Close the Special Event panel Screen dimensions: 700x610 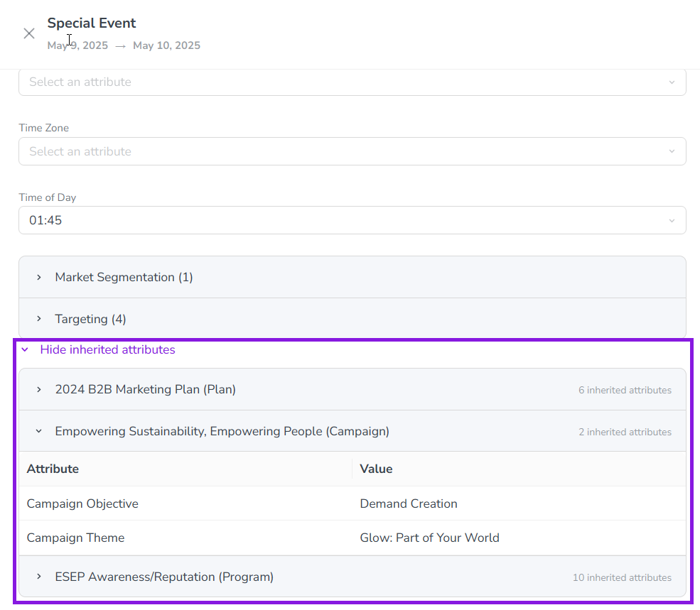[x=29, y=33]
